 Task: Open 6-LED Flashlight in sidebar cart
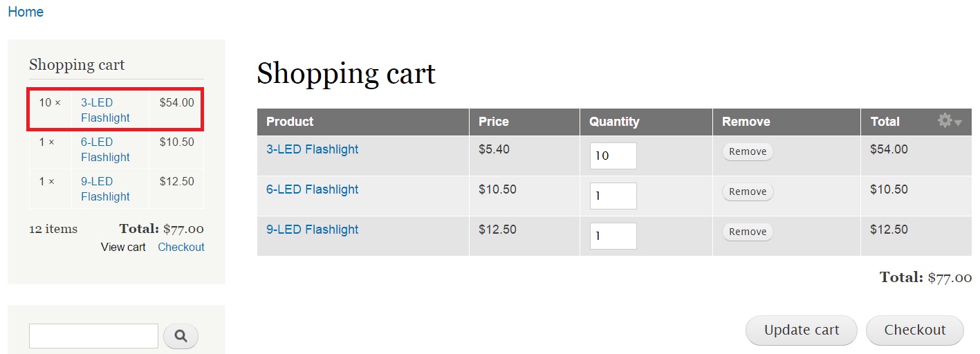point(105,149)
